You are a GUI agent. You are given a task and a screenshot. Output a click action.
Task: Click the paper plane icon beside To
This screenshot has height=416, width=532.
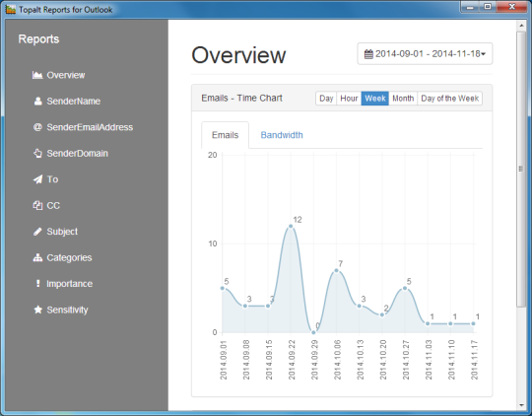(x=37, y=179)
